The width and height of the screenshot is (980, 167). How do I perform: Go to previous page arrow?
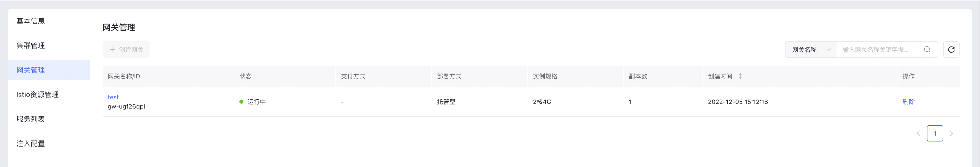918,133
